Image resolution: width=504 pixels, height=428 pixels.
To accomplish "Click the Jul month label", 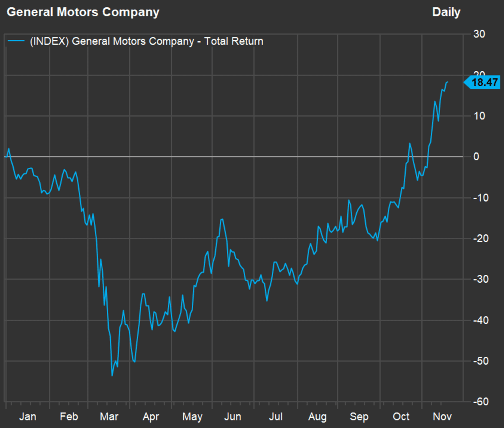I will click(x=276, y=417).
